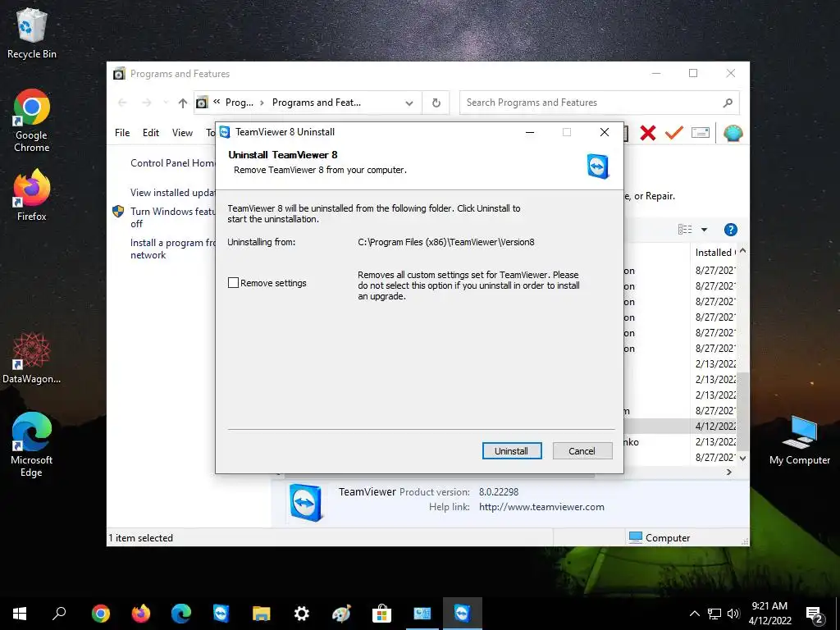Click the red X delete toolbar icon

(648, 133)
